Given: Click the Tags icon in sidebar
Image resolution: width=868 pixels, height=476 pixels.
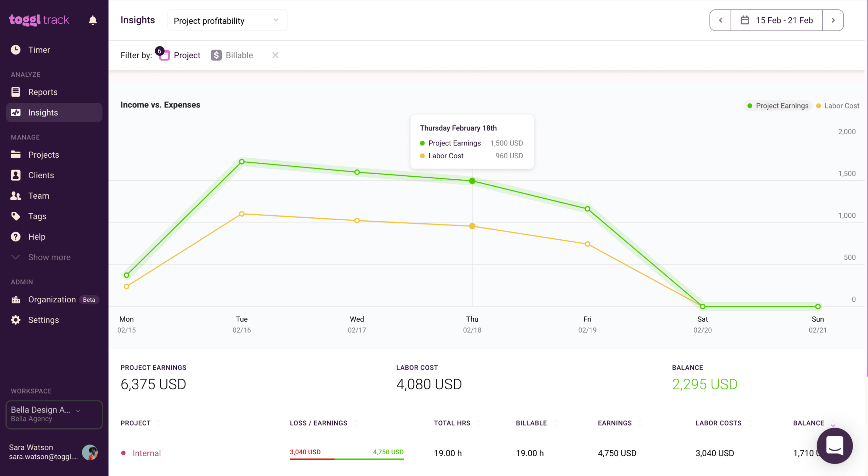Looking at the screenshot, I should coord(16,216).
